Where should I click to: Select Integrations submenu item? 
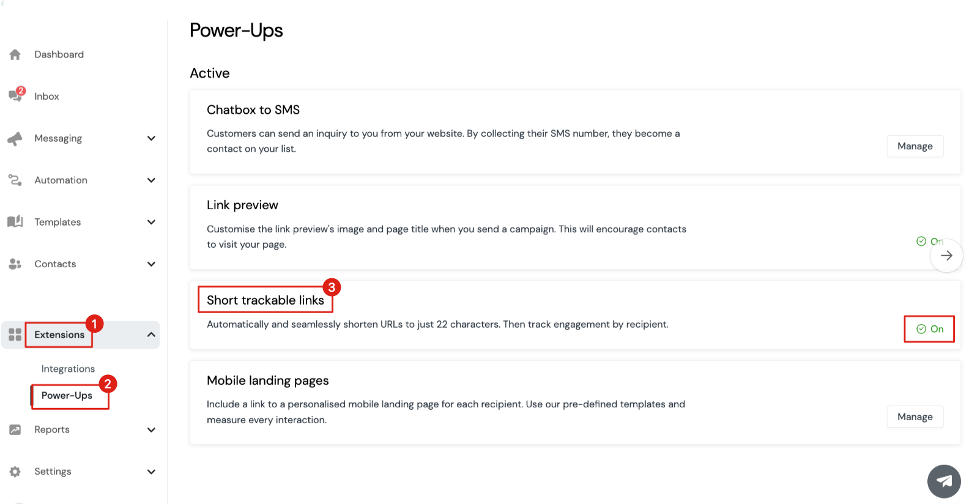[x=68, y=369]
